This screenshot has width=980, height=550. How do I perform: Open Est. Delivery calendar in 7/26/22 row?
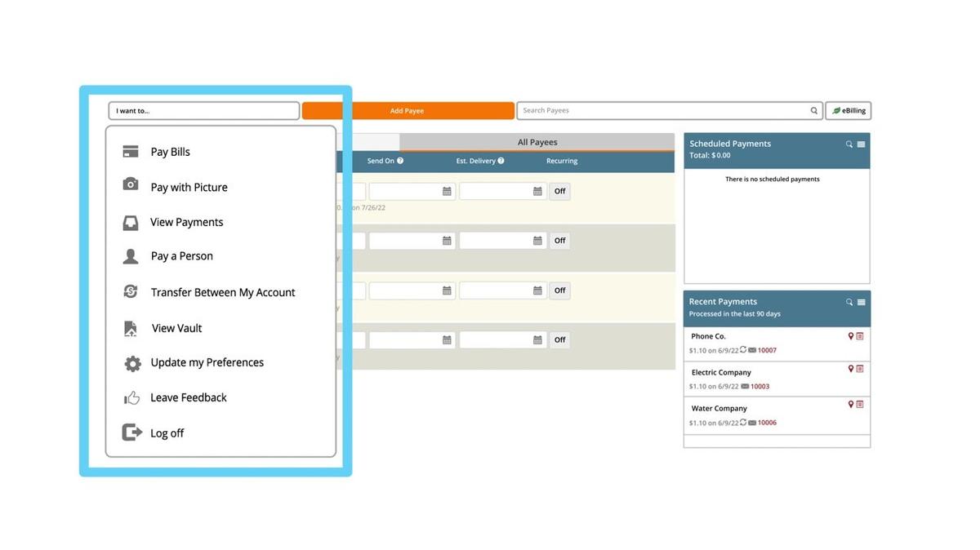[x=537, y=191]
